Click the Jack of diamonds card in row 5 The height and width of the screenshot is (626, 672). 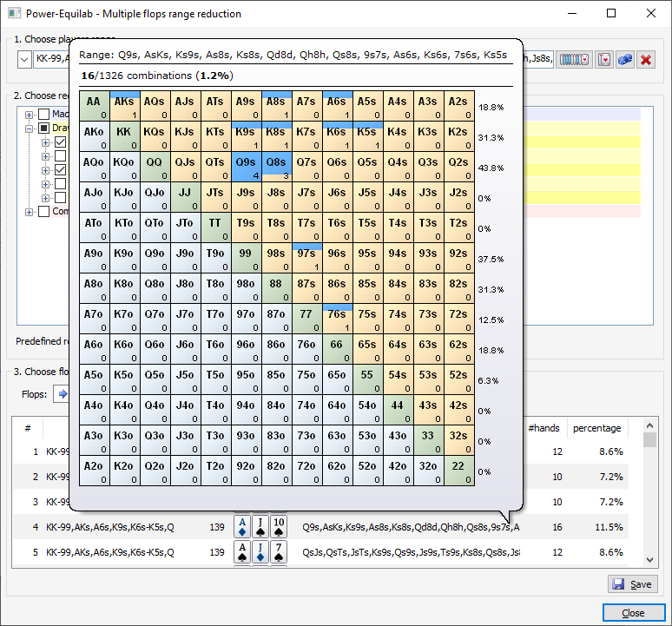pyautogui.click(x=260, y=552)
